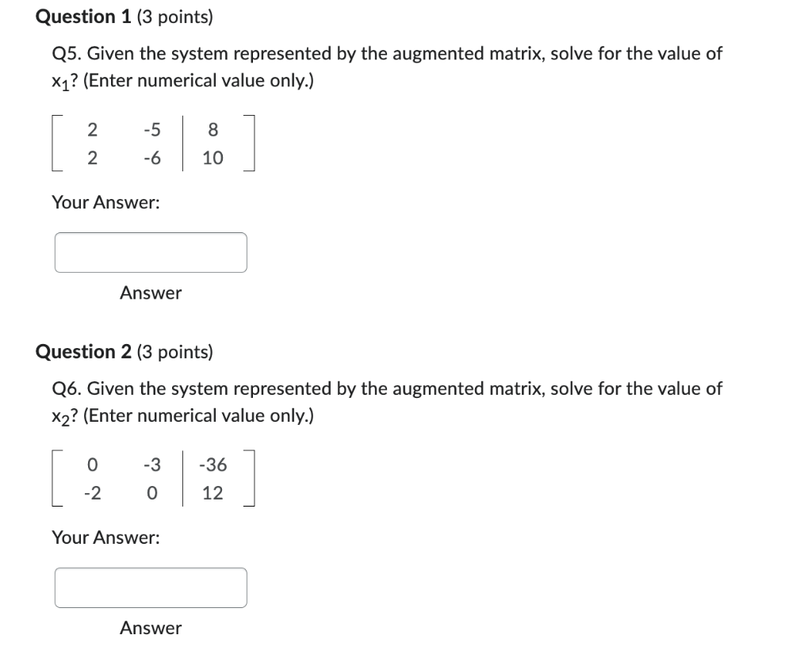Viewport: 812px width, 658px height.
Task: Click inside the Q6 answer input box
Action: point(150,587)
